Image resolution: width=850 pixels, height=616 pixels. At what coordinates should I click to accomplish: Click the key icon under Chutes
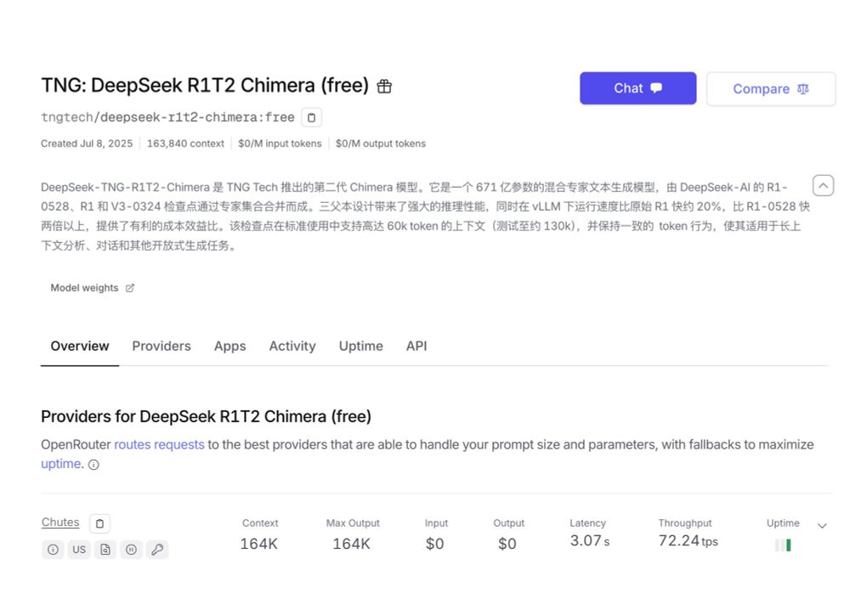[x=157, y=550]
